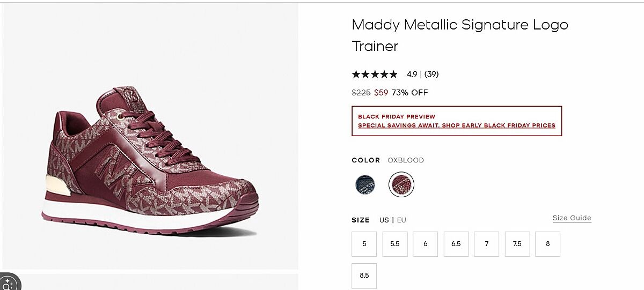Open the Size Guide link

(x=572, y=218)
